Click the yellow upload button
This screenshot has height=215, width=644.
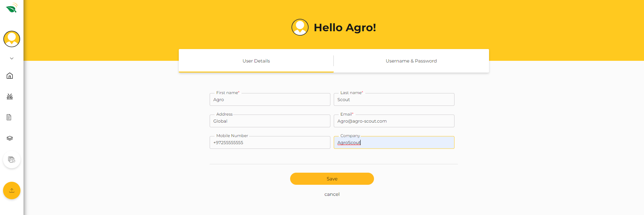12,190
